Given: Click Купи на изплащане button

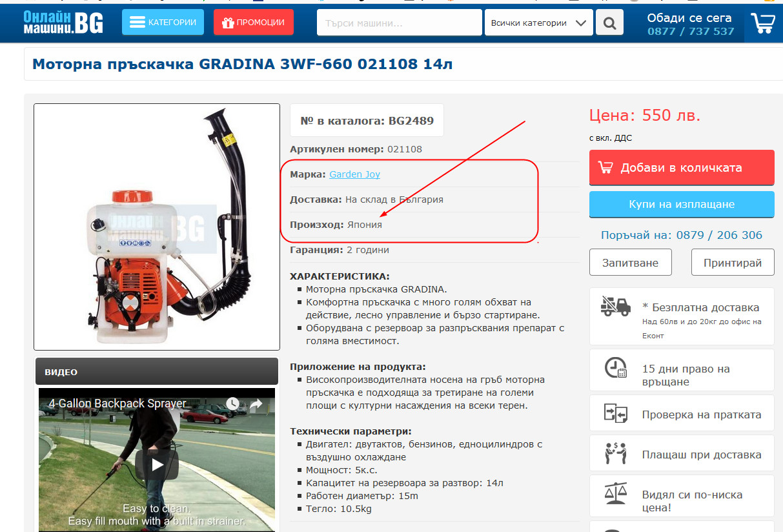Looking at the screenshot, I should click(x=681, y=204).
